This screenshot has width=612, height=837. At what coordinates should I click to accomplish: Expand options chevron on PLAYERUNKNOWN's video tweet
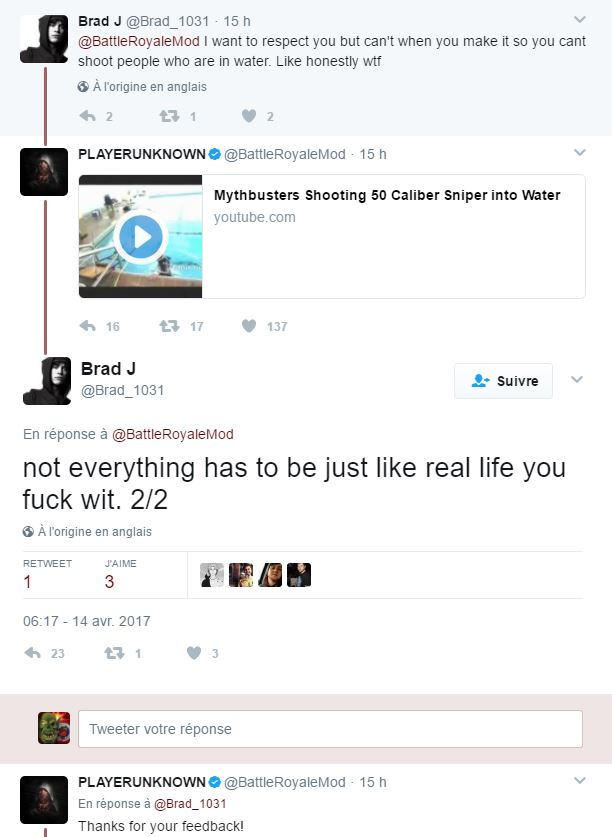pyautogui.click(x=579, y=153)
